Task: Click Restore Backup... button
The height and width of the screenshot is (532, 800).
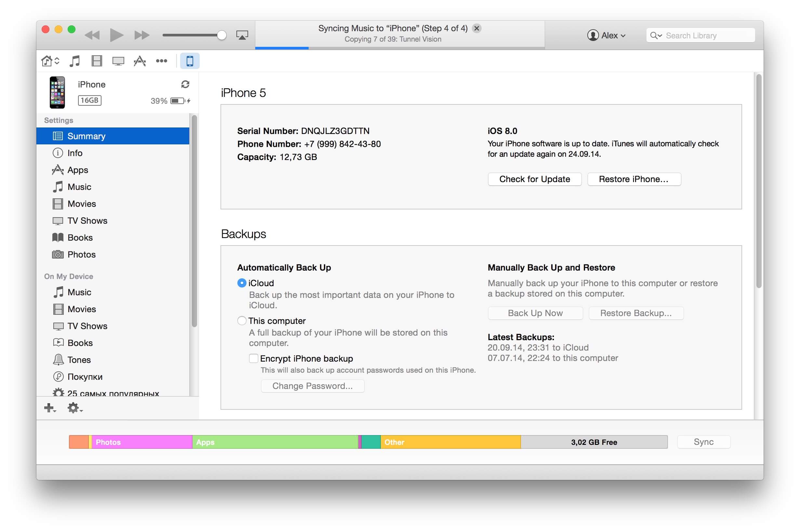Action: [x=636, y=313]
